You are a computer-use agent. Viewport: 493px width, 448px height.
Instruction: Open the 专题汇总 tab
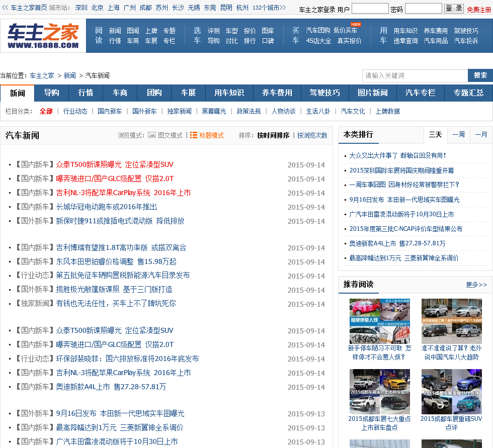click(468, 93)
